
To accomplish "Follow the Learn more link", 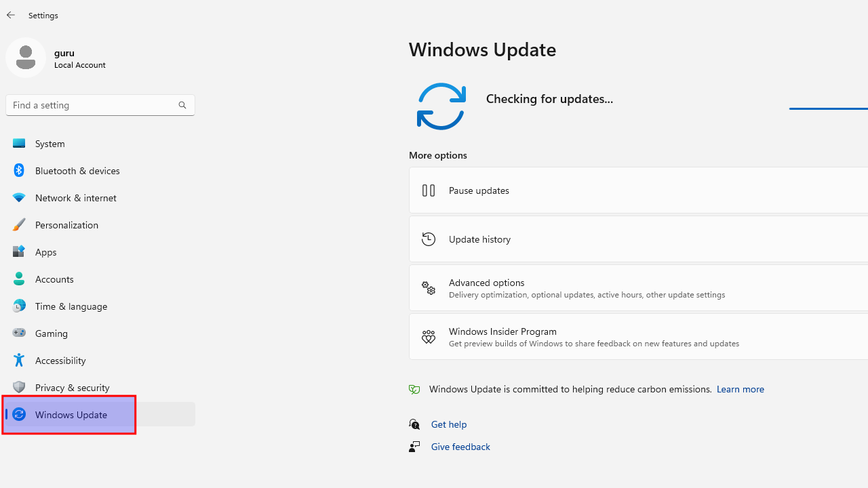I will [x=740, y=389].
